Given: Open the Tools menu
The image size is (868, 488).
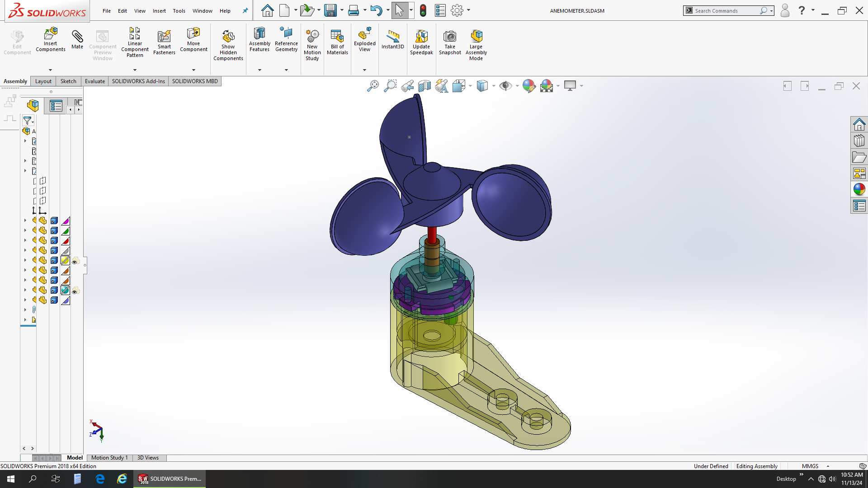Looking at the screenshot, I should [179, 11].
